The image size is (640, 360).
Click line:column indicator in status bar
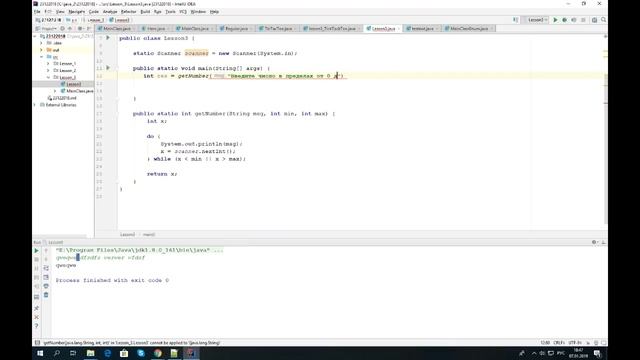tap(545, 343)
